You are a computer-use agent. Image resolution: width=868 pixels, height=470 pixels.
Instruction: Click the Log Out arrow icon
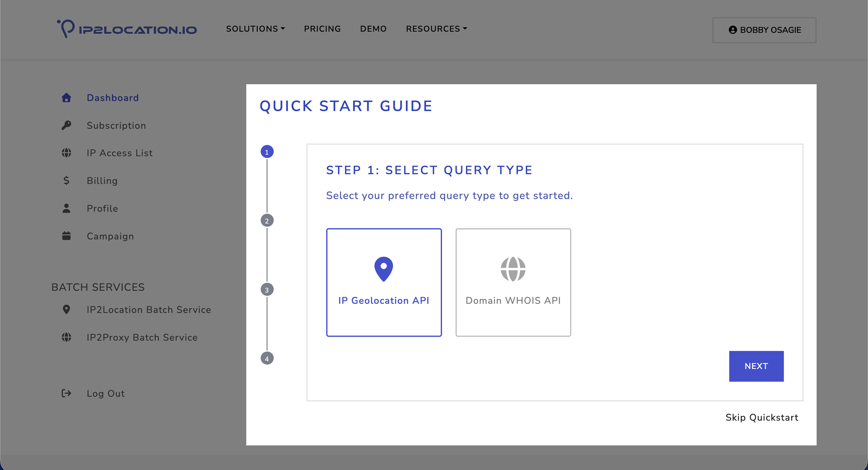[x=66, y=393]
